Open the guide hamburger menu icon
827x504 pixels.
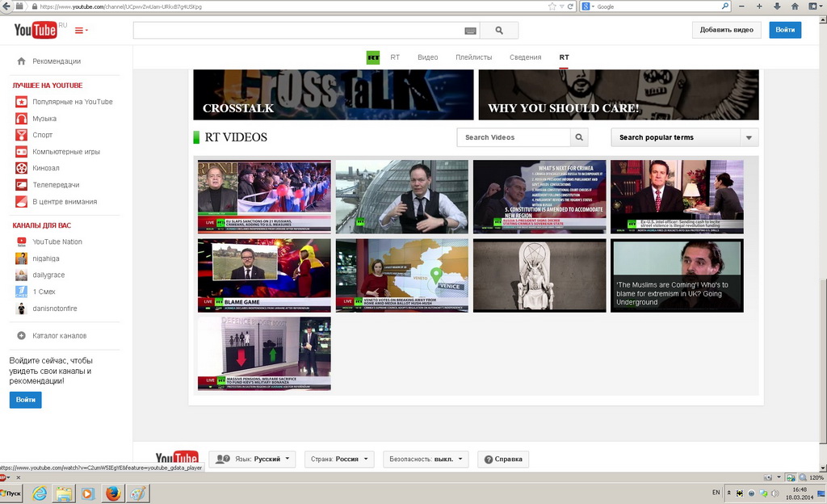point(81,31)
